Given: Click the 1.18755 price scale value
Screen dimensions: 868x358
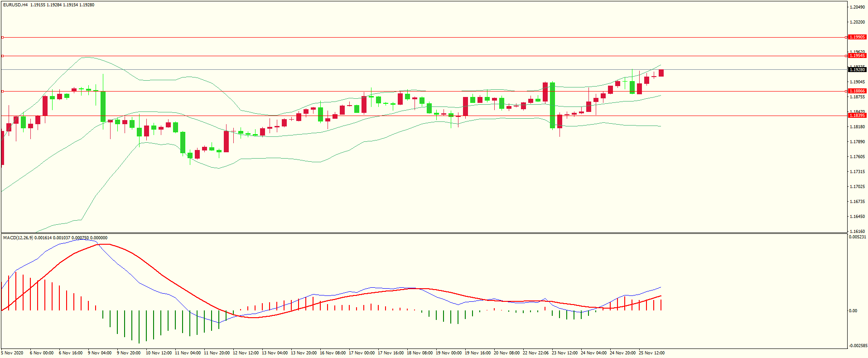Looking at the screenshot, I should click(857, 97).
